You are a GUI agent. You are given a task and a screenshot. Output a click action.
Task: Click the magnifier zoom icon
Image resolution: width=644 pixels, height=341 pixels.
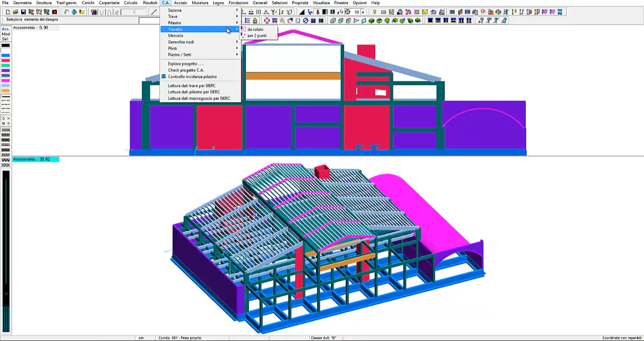282,21
